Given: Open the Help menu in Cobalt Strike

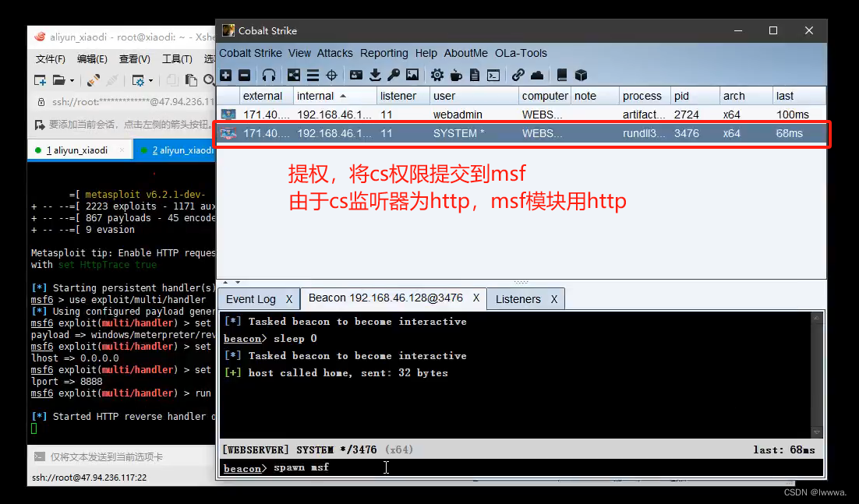Looking at the screenshot, I should (x=426, y=53).
